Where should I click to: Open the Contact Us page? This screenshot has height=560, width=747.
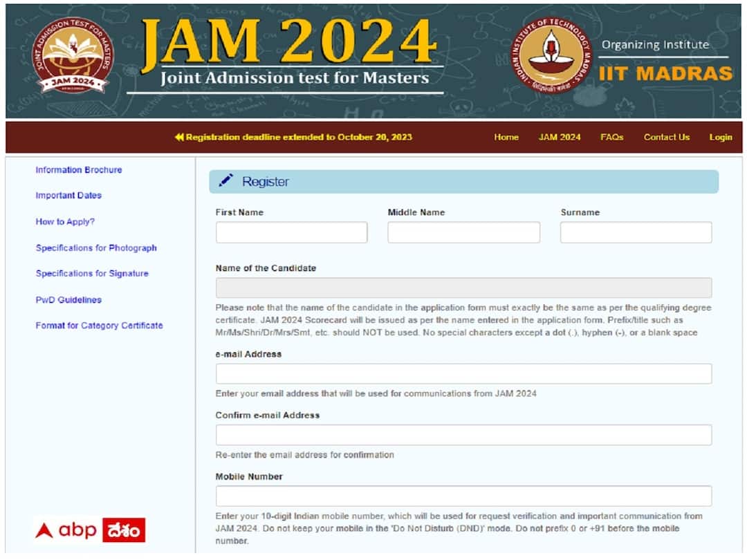666,138
